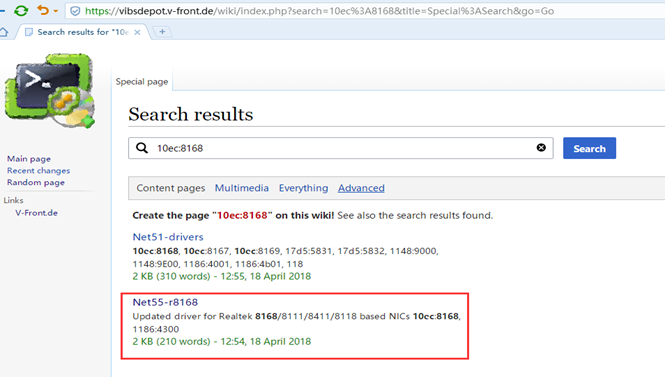Select the Everything search profile
Image resolution: width=665 pixels, height=377 pixels.
pos(303,188)
